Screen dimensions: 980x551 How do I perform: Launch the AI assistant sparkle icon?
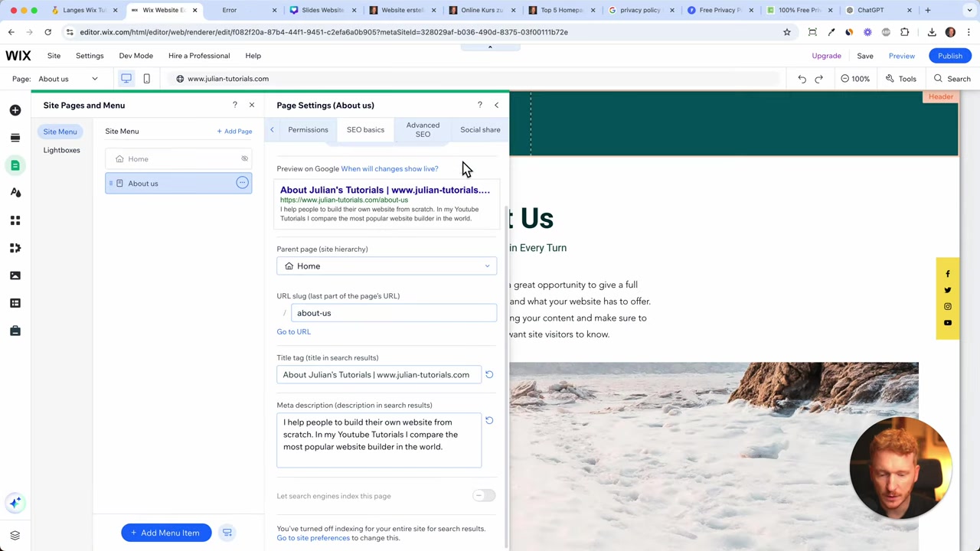(x=15, y=503)
